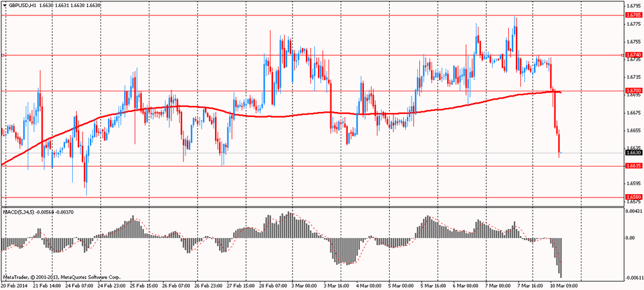Image resolution: width=644 pixels, height=290 pixels.
Task: Select the 1.6740 red price label
Action: [x=632, y=56]
